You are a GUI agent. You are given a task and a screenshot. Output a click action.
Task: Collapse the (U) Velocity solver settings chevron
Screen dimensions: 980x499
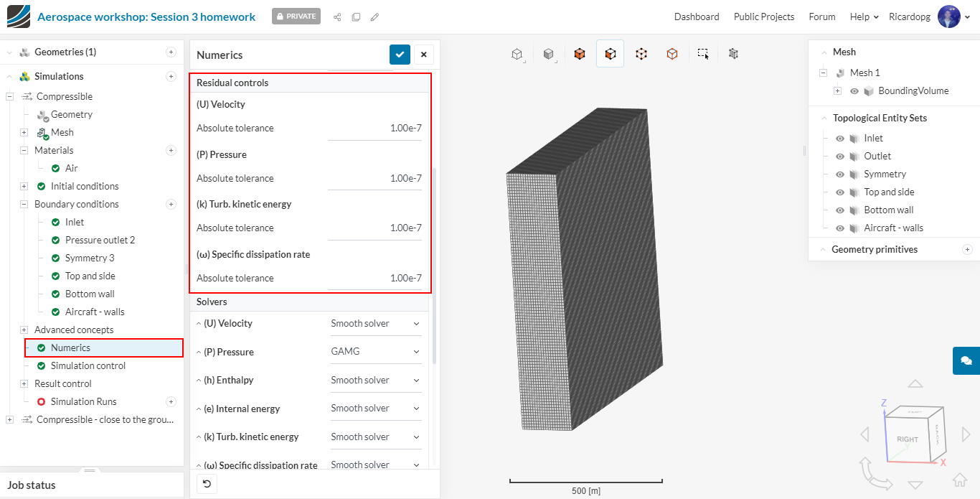(199, 324)
